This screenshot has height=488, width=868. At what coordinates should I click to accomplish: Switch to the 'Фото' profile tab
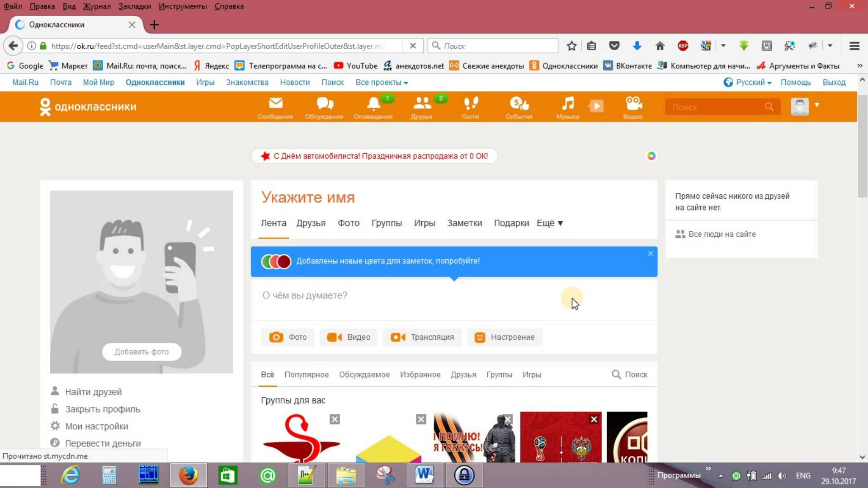click(x=349, y=223)
